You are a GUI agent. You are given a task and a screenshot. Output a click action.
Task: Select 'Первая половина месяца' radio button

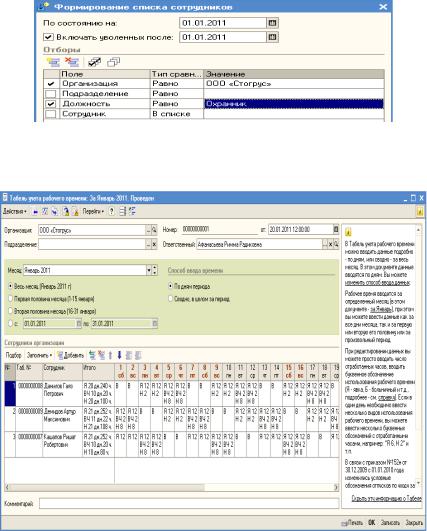(10, 299)
